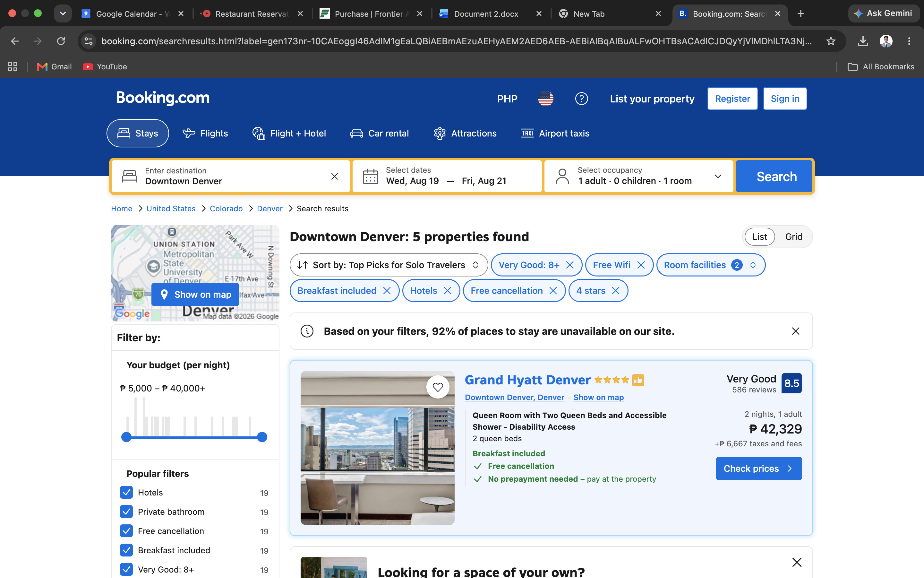Screen dimensions: 924x578
Task: Click Check prices for Grand Hyatt
Action: pyautogui.click(x=759, y=468)
